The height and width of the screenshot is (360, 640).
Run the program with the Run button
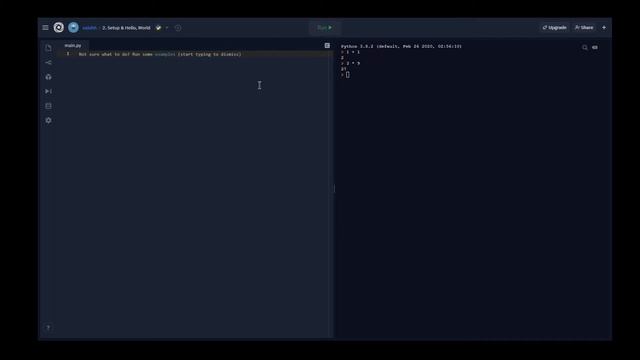pos(325,28)
